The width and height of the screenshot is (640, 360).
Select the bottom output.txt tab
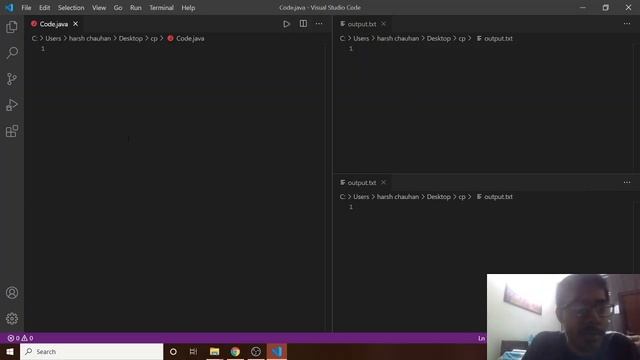[362, 182]
